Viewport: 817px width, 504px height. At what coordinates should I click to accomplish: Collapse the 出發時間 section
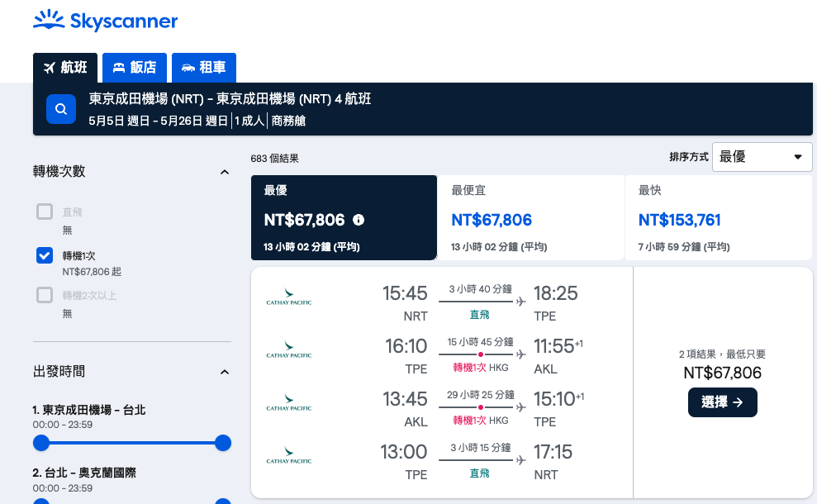(225, 372)
